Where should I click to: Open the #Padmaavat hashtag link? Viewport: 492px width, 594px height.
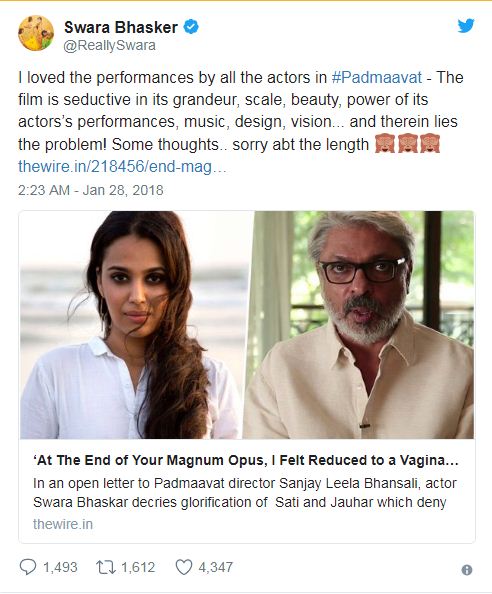[376, 78]
